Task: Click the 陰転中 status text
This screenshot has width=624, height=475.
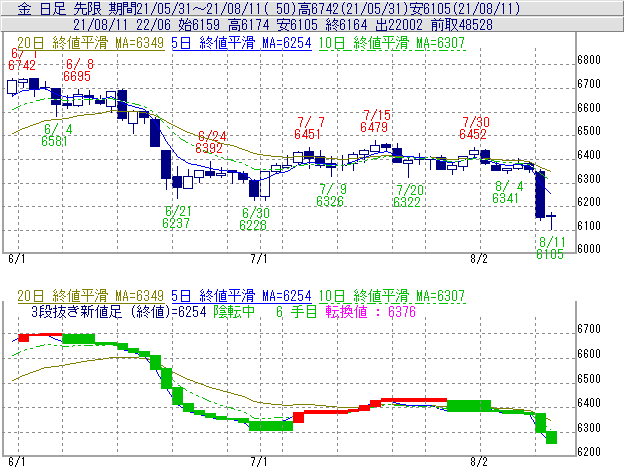Action: click(234, 311)
